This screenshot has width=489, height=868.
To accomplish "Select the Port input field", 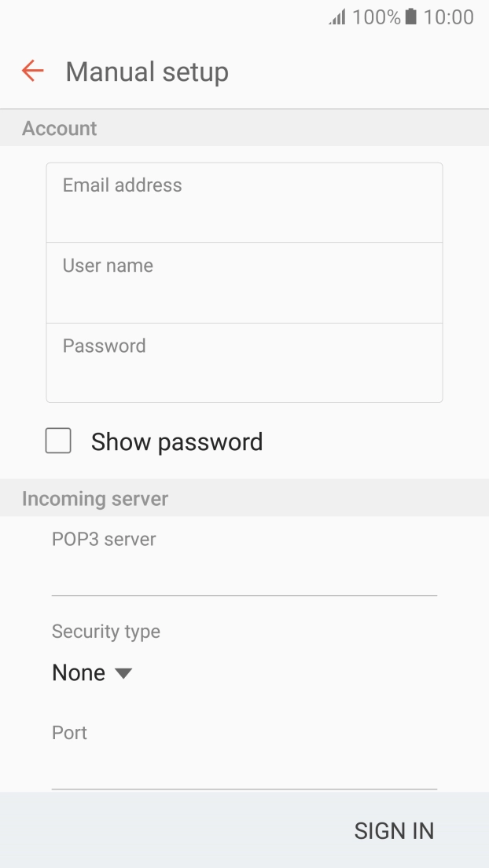I will [244, 771].
